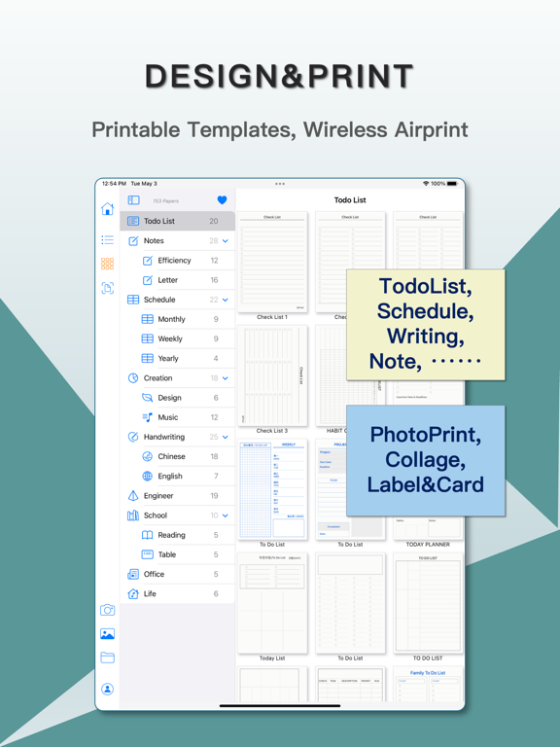Open the Check List 3 template thumbnail
Screen dimensions: 560x747
272,375
